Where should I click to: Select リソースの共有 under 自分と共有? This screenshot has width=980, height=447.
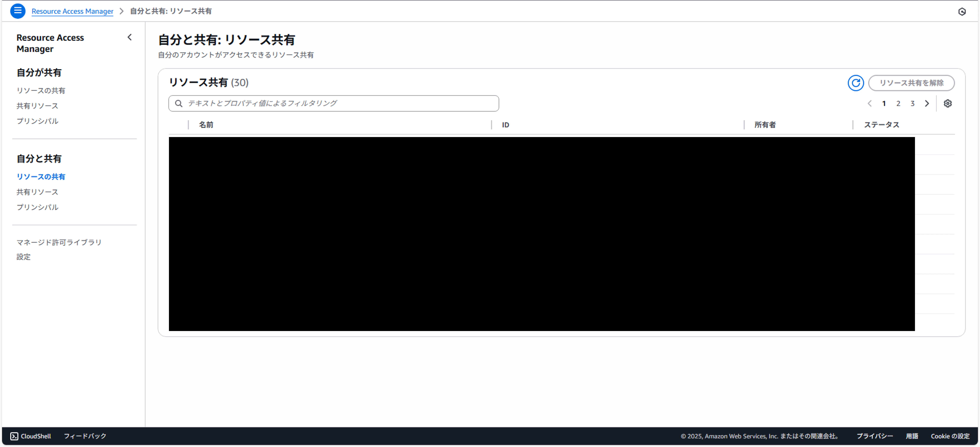point(41,177)
